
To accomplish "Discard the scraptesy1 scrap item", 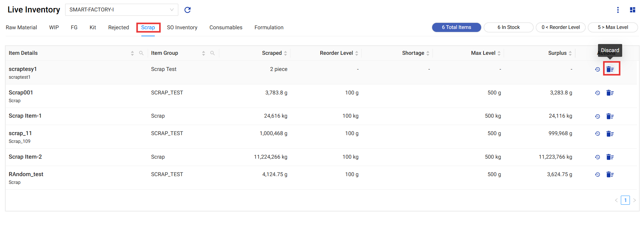I will pyautogui.click(x=610, y=69).
